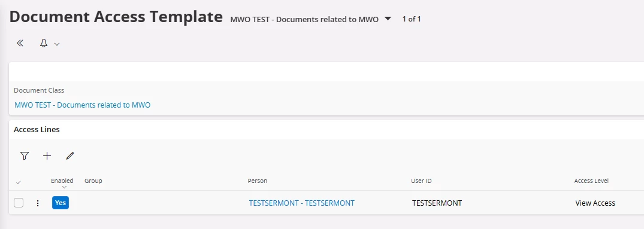The width and height of the screenshot is (644, 229).
Task: Open three-dot row menu for TESTSERMONT
Action: [38, 203]
